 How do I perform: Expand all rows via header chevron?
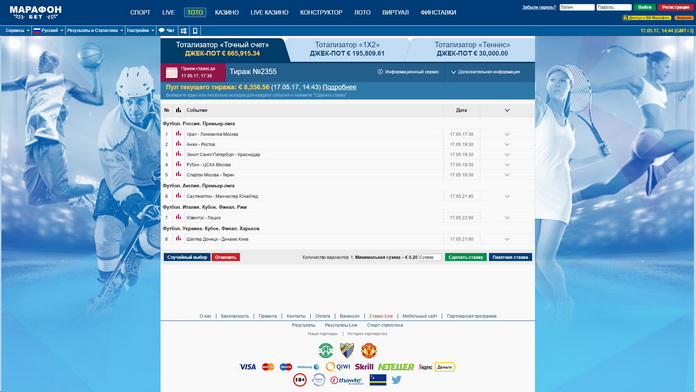click(x=507, y=110)
